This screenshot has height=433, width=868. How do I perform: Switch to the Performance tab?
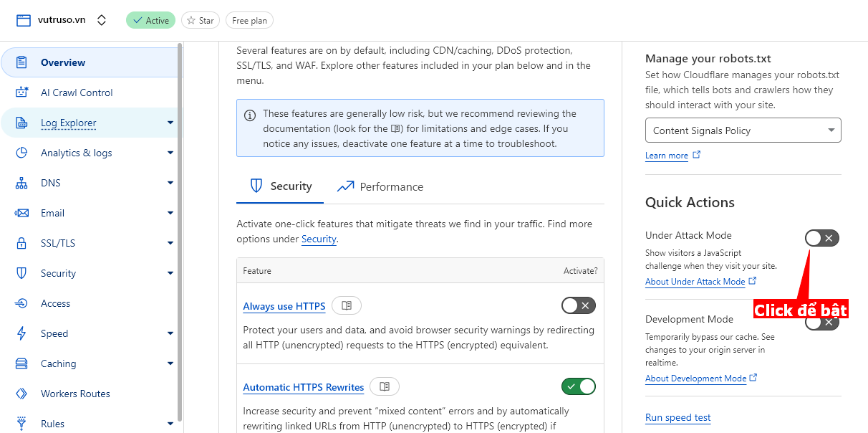click(380, 186)
